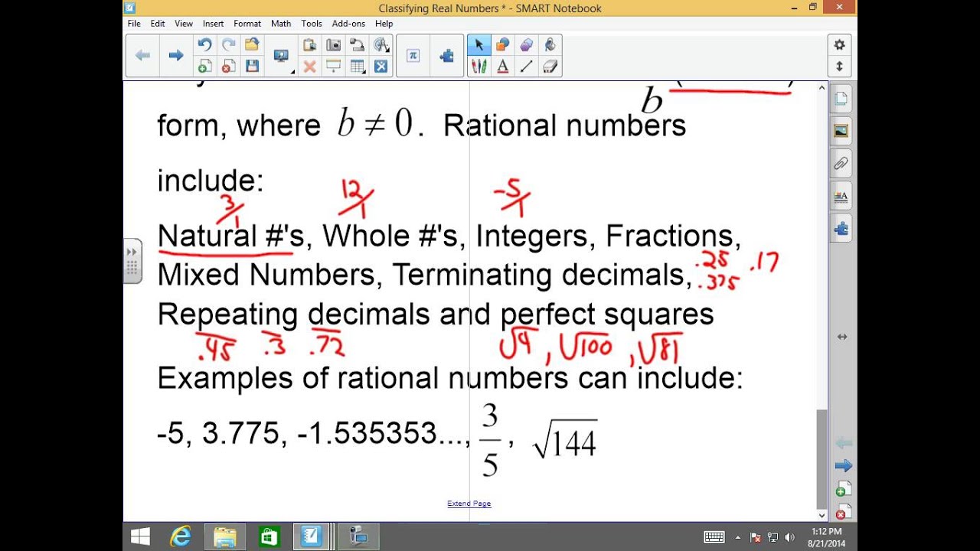The width and height of the screenshot is (980, 551).
Task: Launch Internet Explorer from taskbar
Action: click(x=181, y=537)
